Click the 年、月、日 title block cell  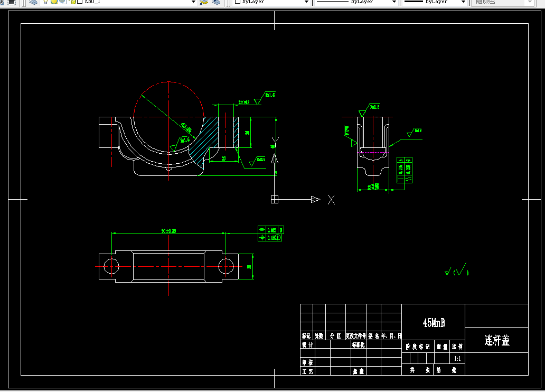391,335
